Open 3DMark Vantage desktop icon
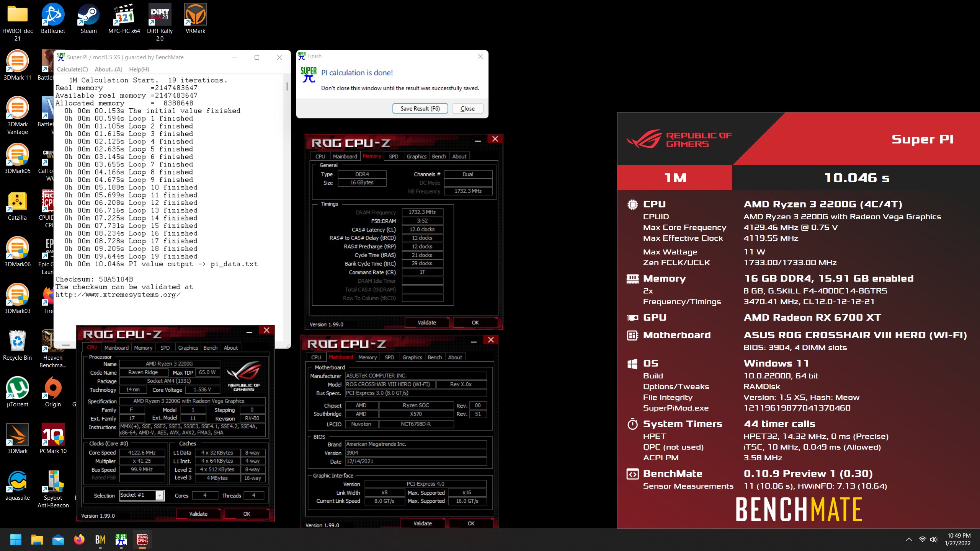 coord(18,116)
